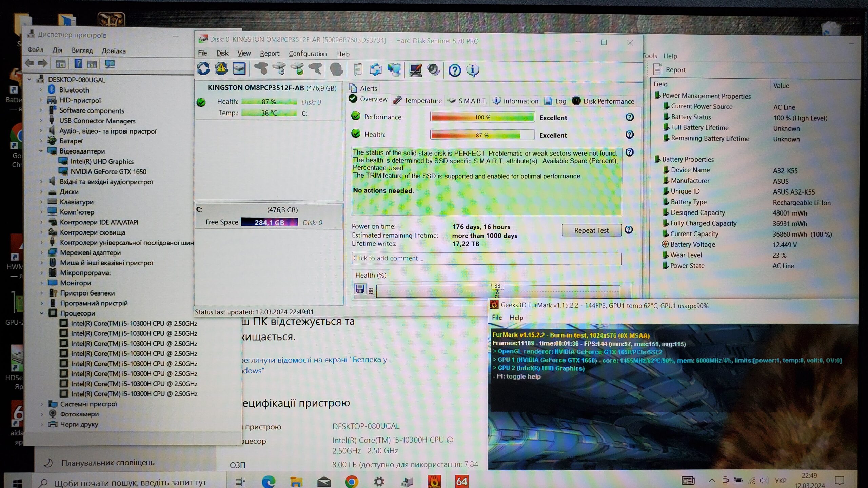The image size is (868, 488).
Task: Click the blue question mark help toolbar icon
Action: [455, 70]
